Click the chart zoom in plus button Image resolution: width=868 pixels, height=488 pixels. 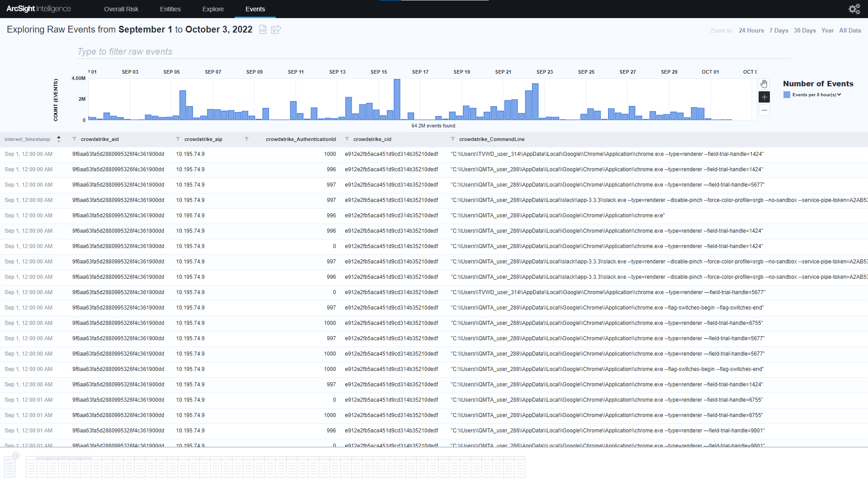(x=764, y=97)
